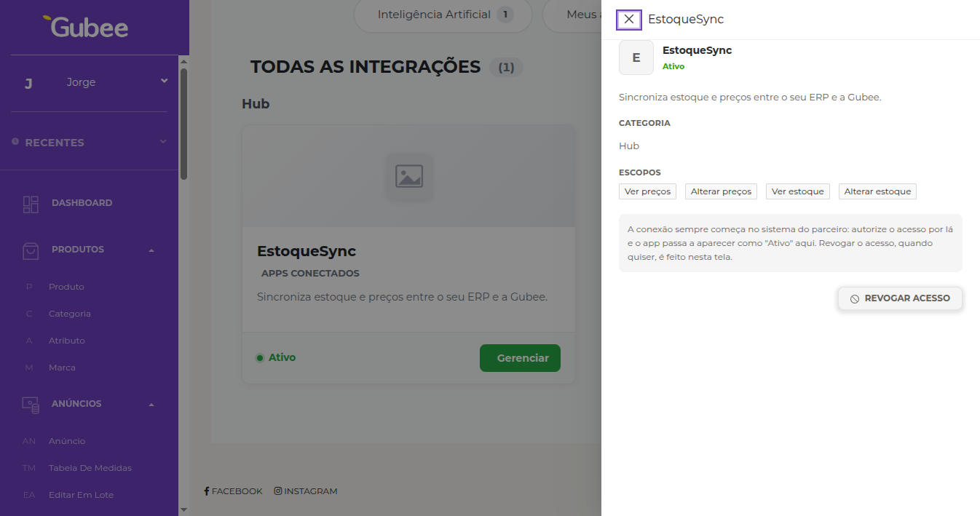Click the 'Hub' category value in the panel
The width and height of the screenshot is (980, 516).
tap(629, 146)
